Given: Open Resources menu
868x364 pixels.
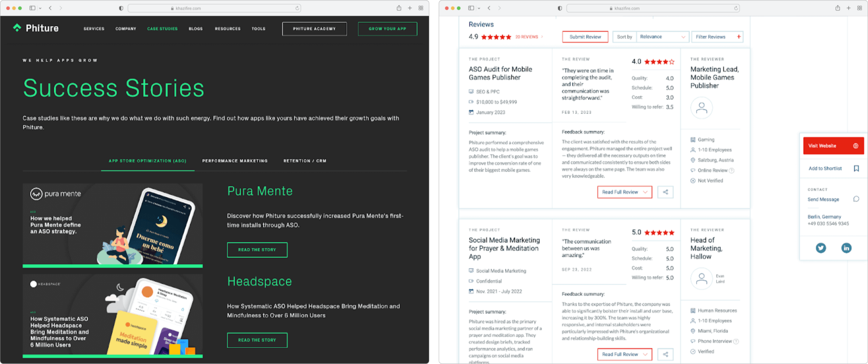Looking at the screenshot, I should point(228,29).
